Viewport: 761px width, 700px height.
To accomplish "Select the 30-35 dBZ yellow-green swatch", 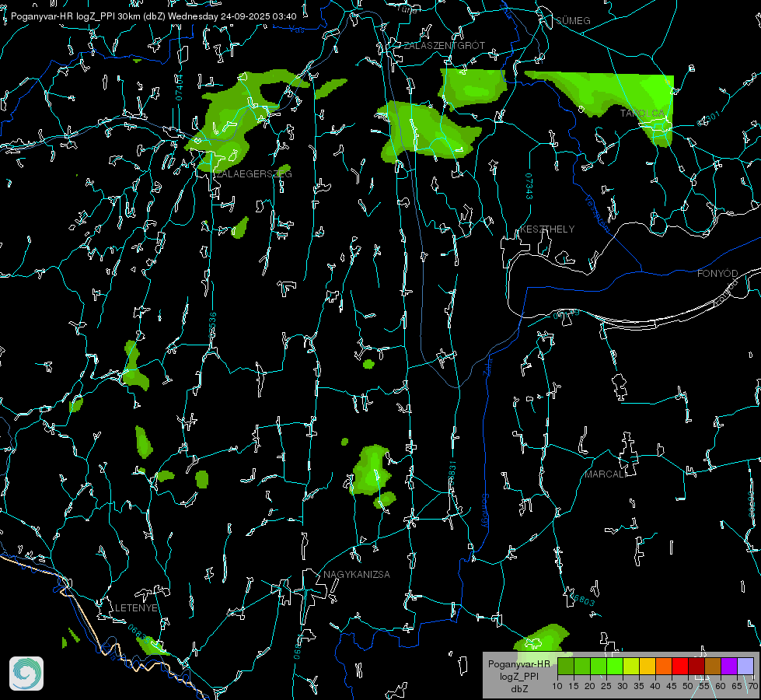I will click(631, 666).
